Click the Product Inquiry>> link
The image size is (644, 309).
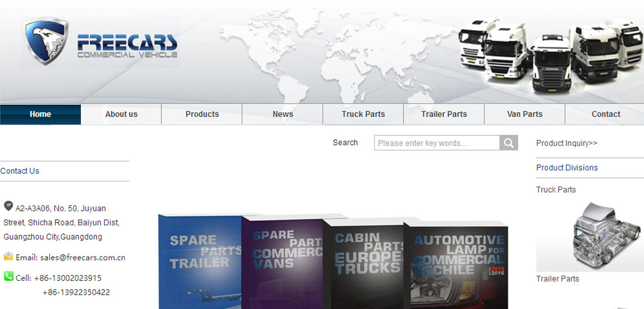[567, 143]
